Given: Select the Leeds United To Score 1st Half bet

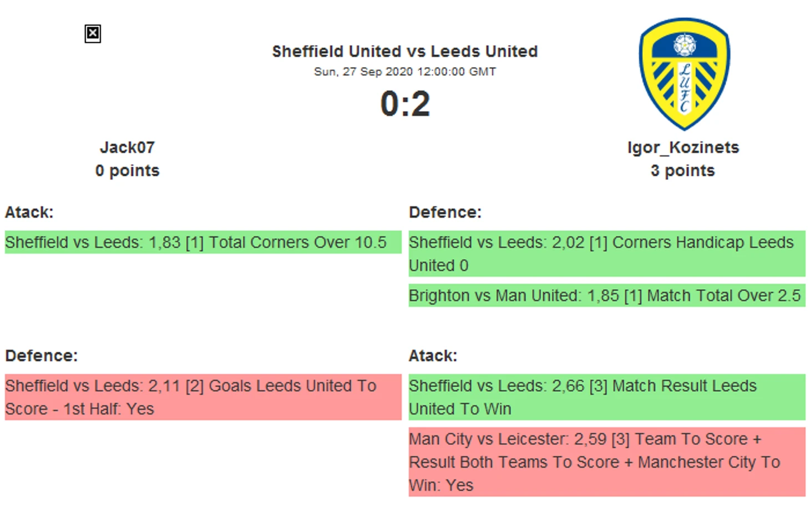Looking at the screenshot, I should click(x=202, y=397).
